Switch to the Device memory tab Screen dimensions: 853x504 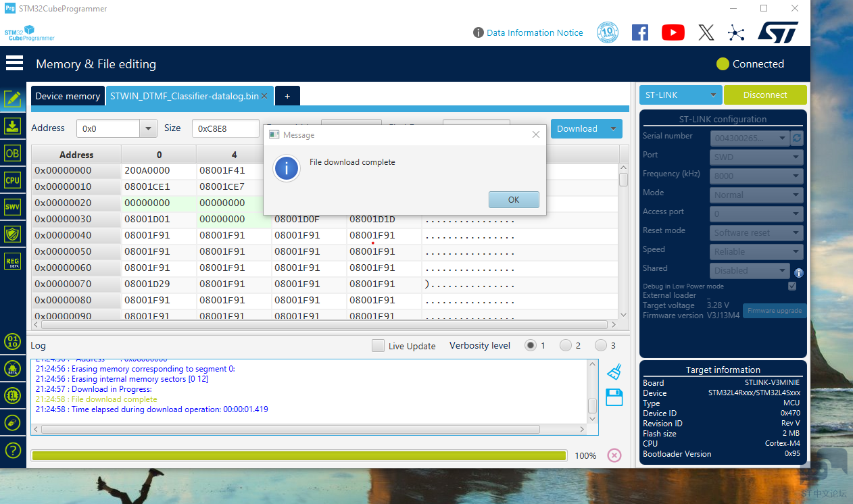pos(68,96)
